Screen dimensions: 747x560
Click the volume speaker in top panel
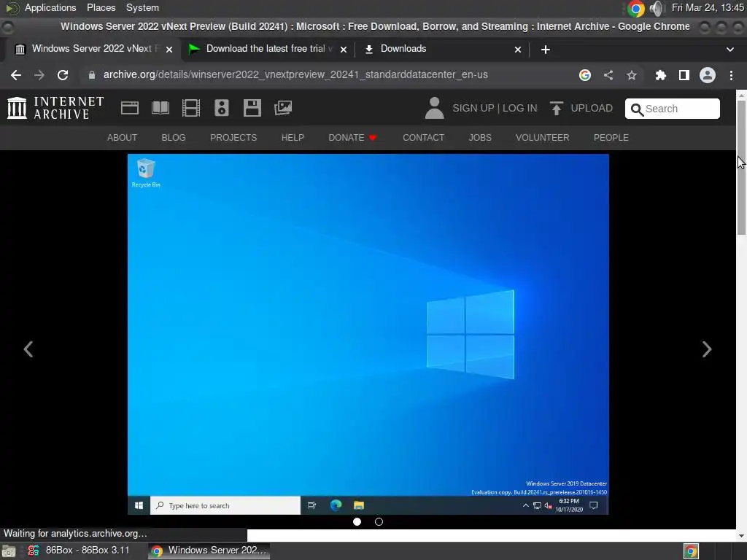[657, 8]
